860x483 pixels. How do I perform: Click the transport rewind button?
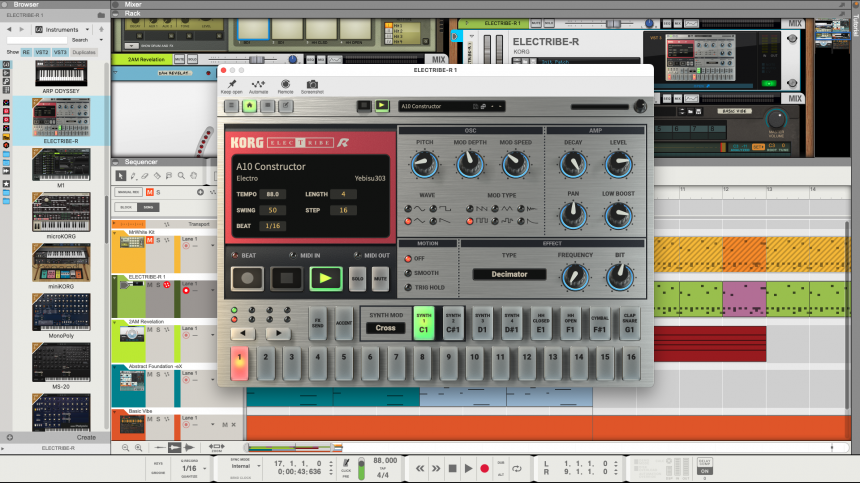point(420,469)
